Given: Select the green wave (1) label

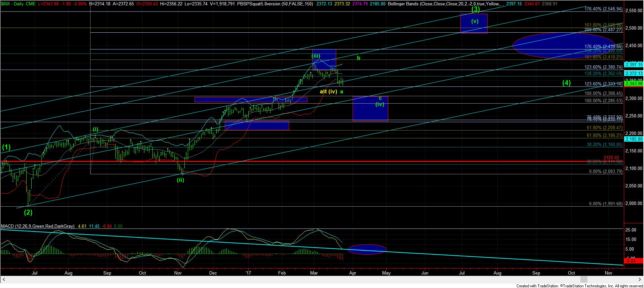Looking at the screenshot, I should (x=7, y=147).
